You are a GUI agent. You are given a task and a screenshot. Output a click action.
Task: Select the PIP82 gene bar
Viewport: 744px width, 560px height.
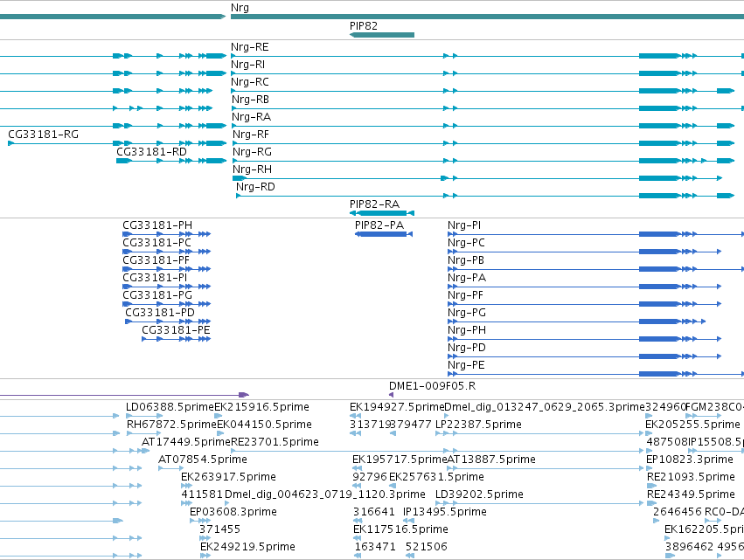382,35
